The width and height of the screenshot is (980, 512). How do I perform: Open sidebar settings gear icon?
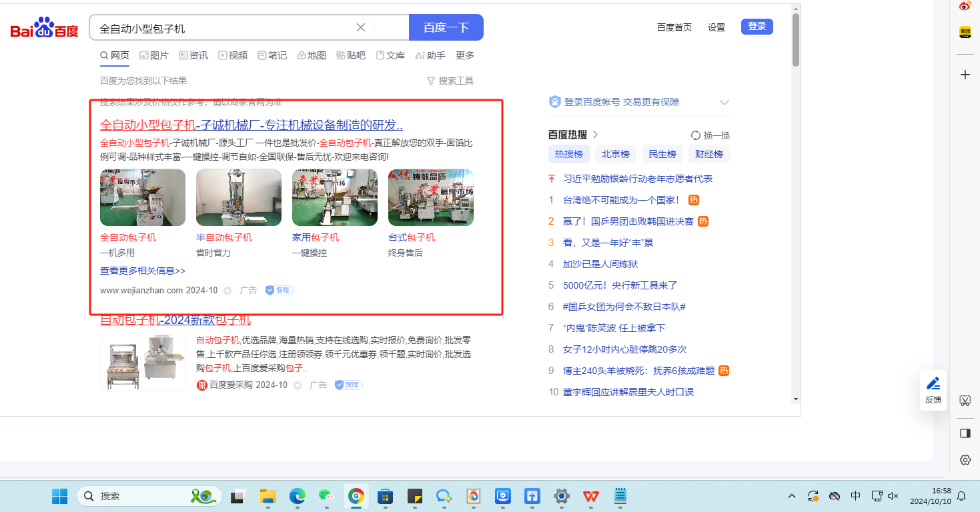tap(965, 460)
